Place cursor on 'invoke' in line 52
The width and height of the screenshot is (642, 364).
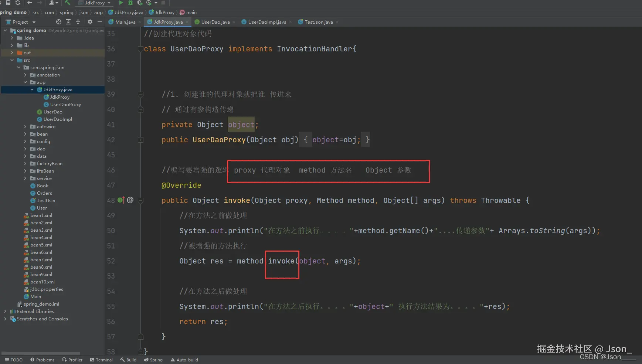click(281, 261)
